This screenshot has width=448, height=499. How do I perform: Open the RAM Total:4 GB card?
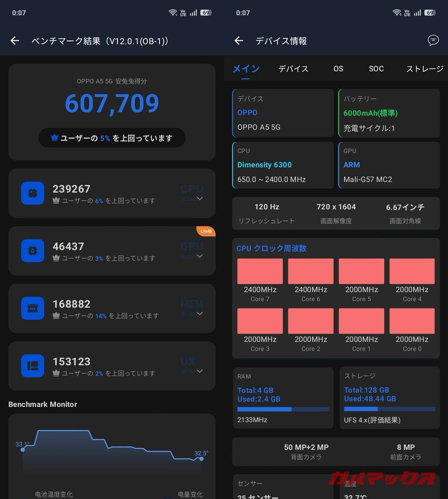tap(283, 398)
